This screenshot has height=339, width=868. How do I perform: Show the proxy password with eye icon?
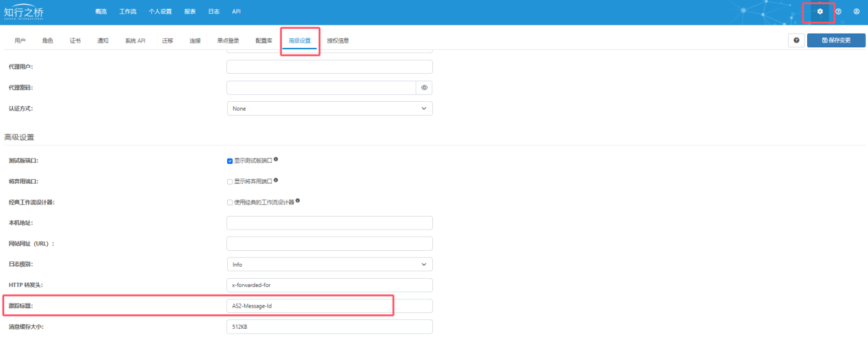[x=424, y=88]
